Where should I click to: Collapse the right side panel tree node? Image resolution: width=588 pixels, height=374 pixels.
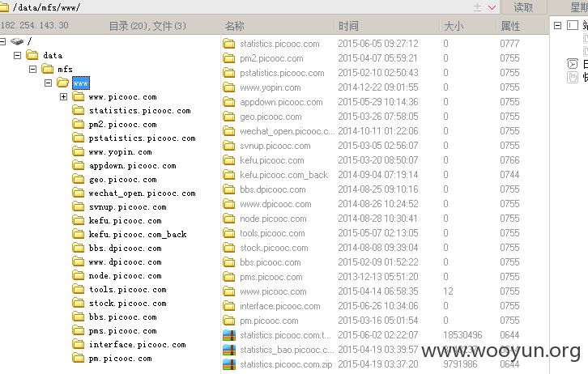[x=557, y=25]
